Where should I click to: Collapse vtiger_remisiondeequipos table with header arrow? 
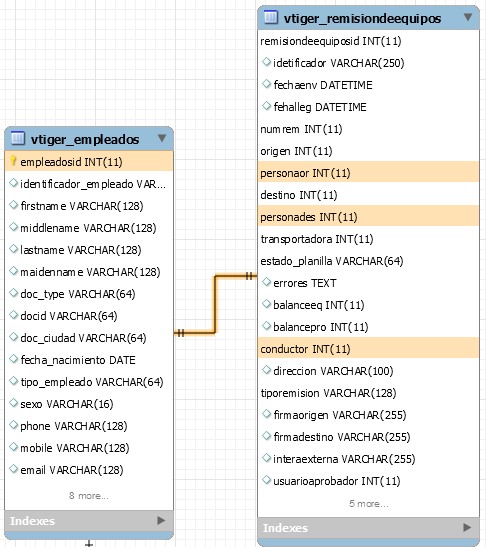tap(468, 17)
